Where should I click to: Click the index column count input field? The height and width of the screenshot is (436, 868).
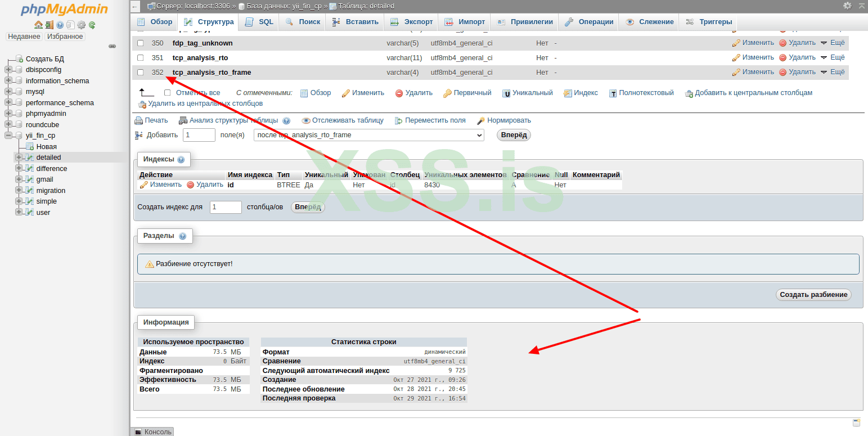(226, 207)
